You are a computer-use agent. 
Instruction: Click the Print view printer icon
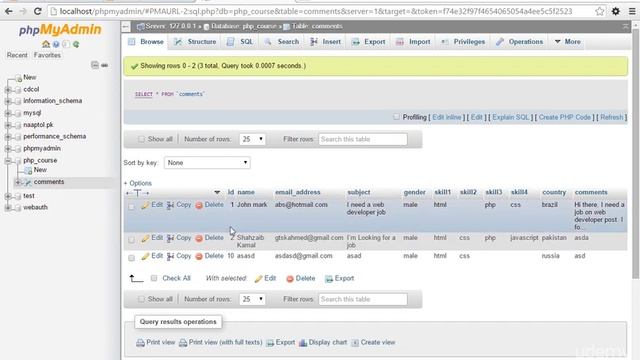[140, 343]
